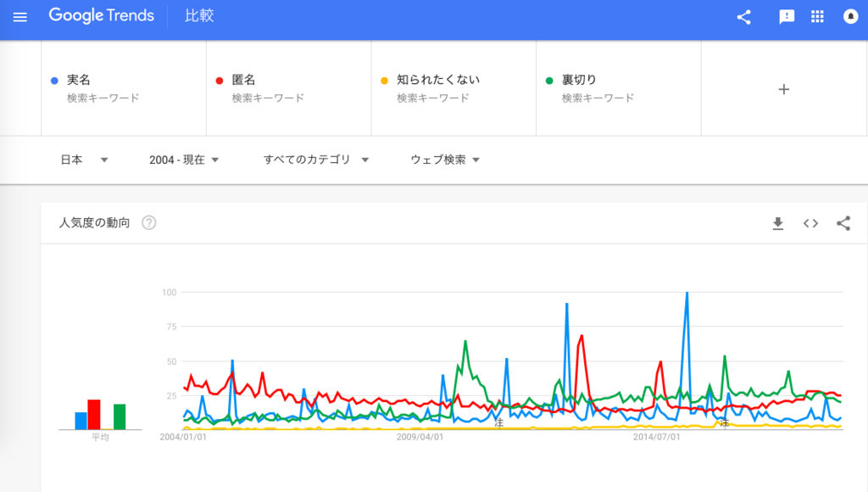The height and width of the screenshot is (492, 868).
Task: Open the 日本 region dropdown
Action: click(82, 159)
